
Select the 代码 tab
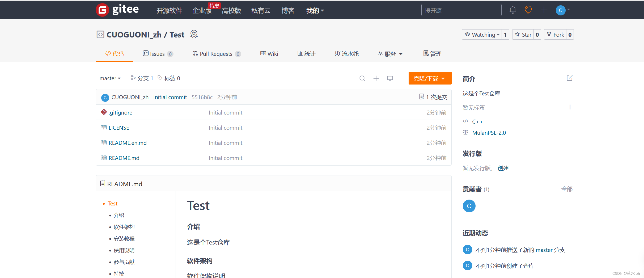click(x=115, y=54)
